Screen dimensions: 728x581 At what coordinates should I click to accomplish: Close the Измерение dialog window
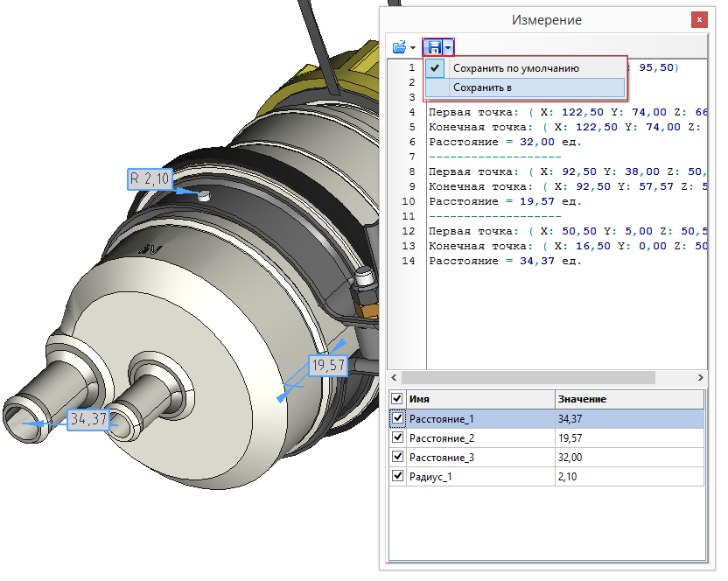(x=698, y=19)
